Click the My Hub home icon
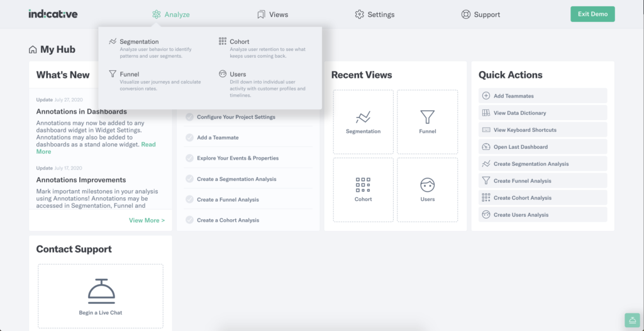 [x=33, y=50]
